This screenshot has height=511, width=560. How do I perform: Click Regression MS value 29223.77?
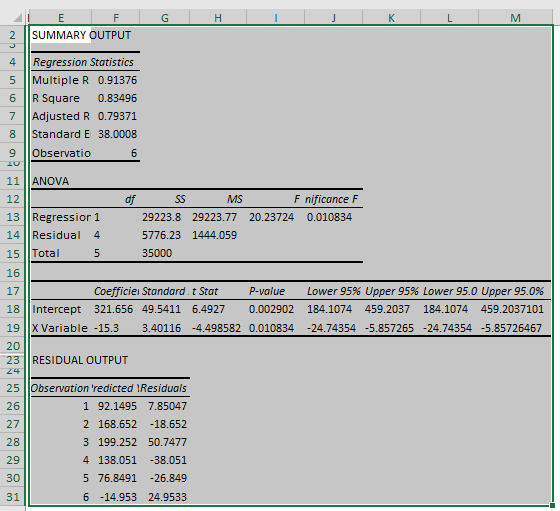(x=214, y=217)
